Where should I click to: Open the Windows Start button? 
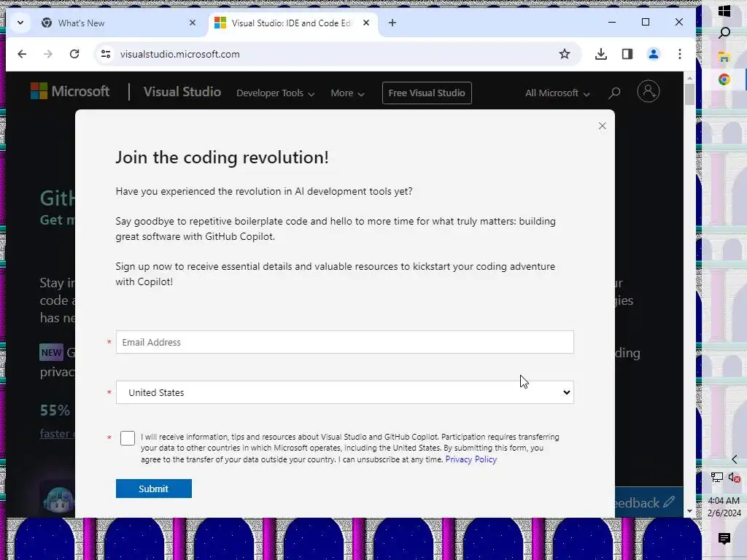point(724,11)
